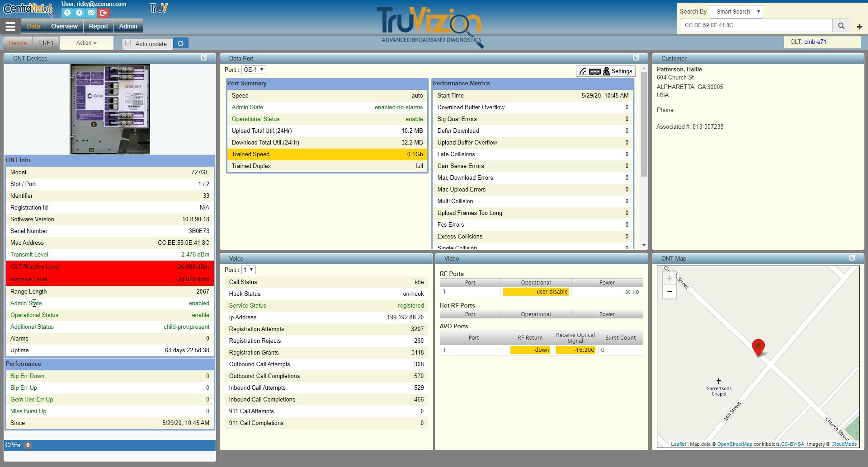Follow the cmb-e71 OLT link
The height and width of the screenshot is (467, 868).
(x=815, y=42)
